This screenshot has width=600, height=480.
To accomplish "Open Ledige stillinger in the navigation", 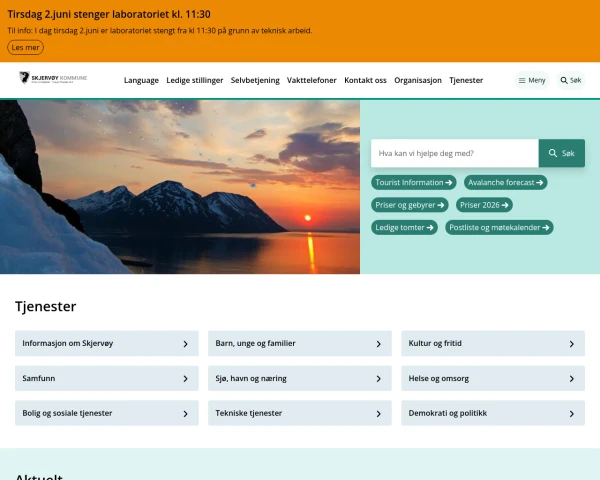I will click(x=194, y=80).
